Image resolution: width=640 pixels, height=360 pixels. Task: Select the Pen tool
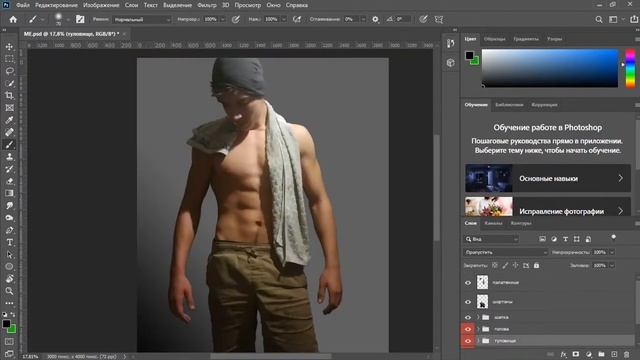click(9, 230)
